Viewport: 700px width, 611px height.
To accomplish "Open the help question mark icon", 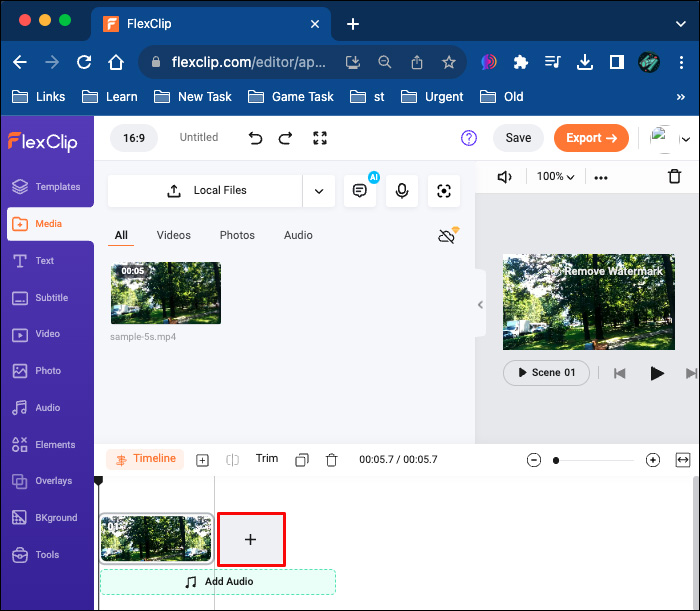I will [x=469, y=138].
